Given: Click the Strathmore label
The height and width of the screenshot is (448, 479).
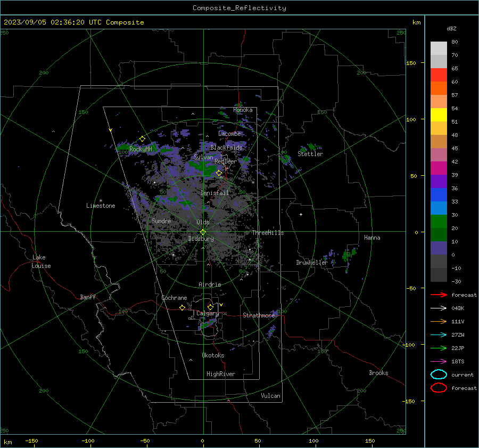Looking at the screenshot, I should pyautogui.click(x=259, y=315).
